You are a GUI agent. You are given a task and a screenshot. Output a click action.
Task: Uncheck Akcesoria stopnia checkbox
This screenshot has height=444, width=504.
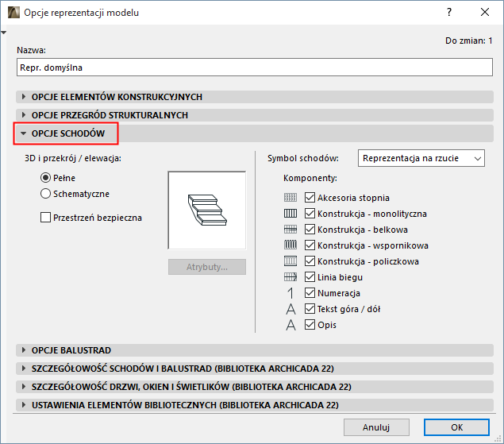[310, 198]
